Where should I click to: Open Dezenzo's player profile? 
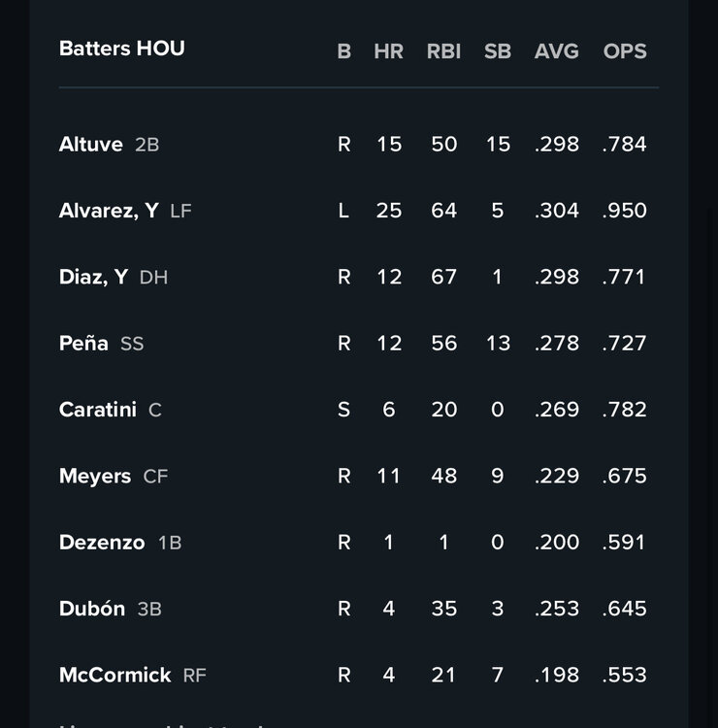pyautogui.click(x=102, y=543)
